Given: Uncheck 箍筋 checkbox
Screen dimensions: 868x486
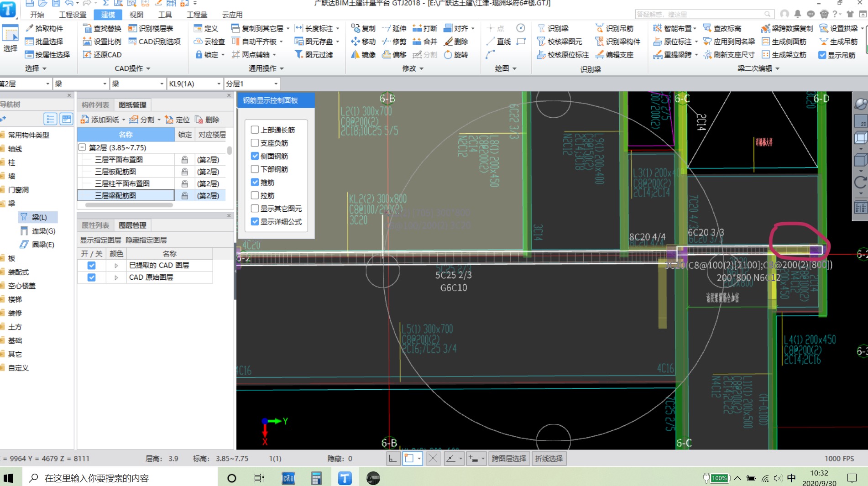Looking at the screenshot, I should [255, 182].
